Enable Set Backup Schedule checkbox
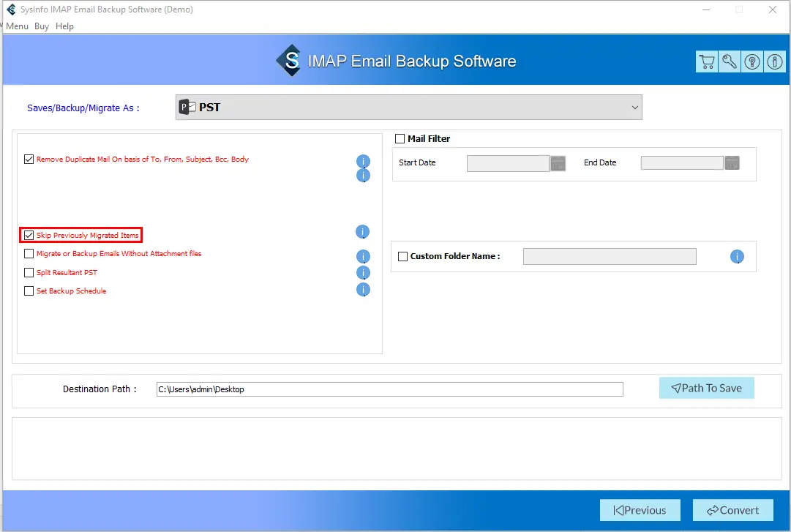 [x=29, y=291]
